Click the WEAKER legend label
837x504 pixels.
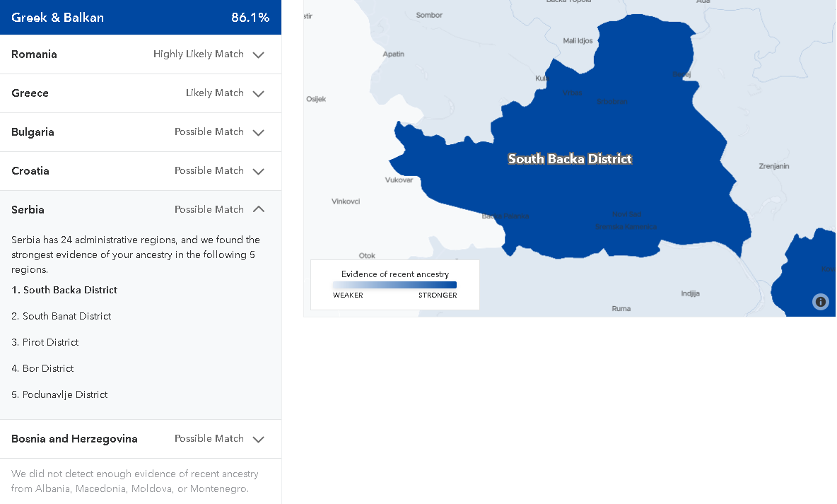coord(348,295)
